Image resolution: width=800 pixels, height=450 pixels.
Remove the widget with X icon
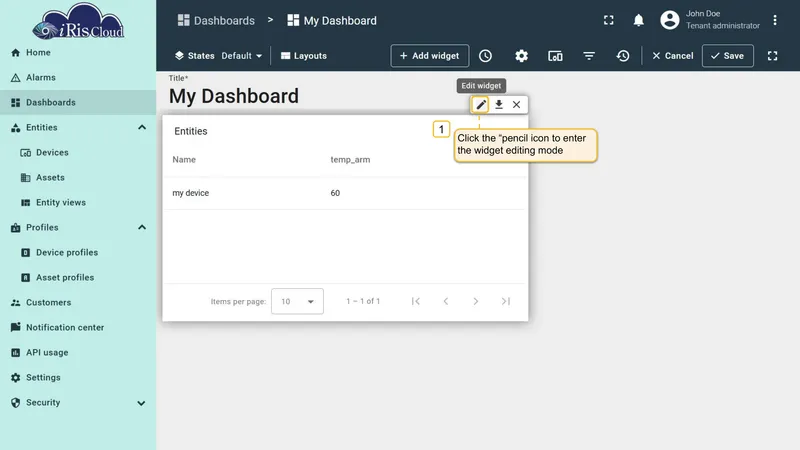[516, 105]
